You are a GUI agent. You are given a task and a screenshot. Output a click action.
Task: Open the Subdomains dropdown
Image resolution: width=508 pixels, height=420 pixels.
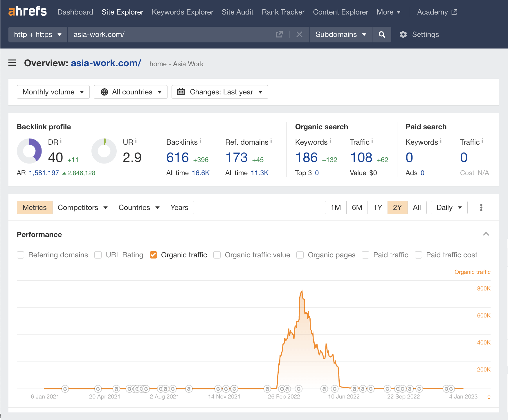[x=341, y=34]
